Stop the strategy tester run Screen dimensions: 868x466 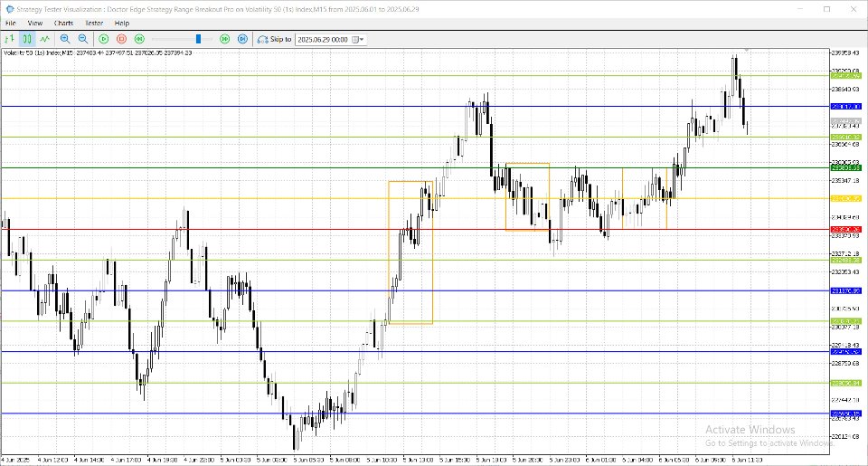pos(122,39)
